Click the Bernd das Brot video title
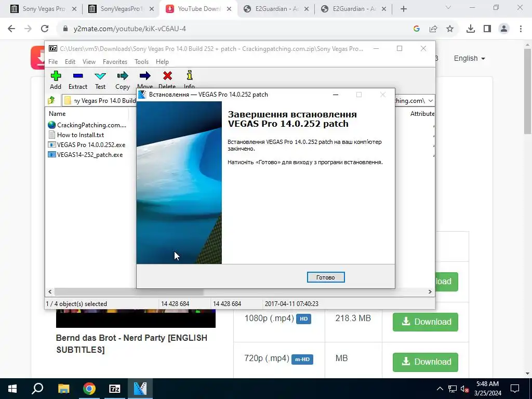Screen dimensions: 532x399 (131, 344)
